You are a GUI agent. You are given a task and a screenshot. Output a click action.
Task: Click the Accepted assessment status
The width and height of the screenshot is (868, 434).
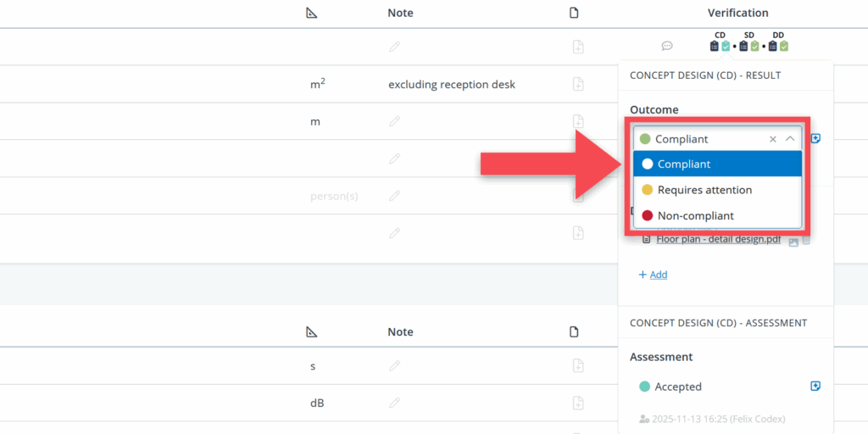(x=677, y=387)
